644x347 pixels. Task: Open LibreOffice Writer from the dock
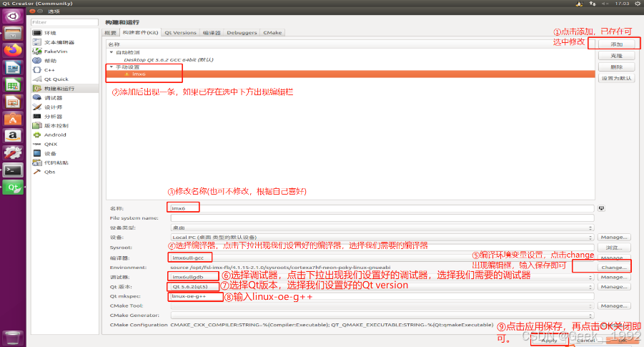tap(13, 67)
